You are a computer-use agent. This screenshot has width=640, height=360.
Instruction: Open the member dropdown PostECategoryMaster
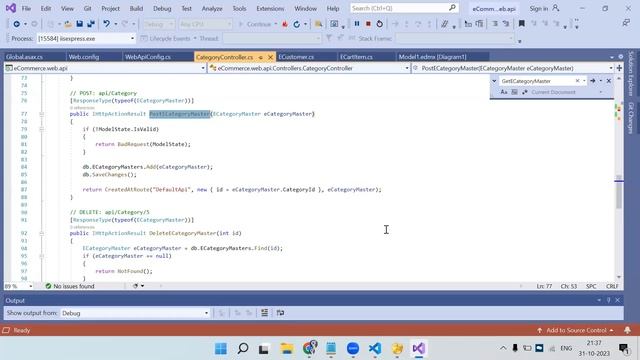point(513,68)
